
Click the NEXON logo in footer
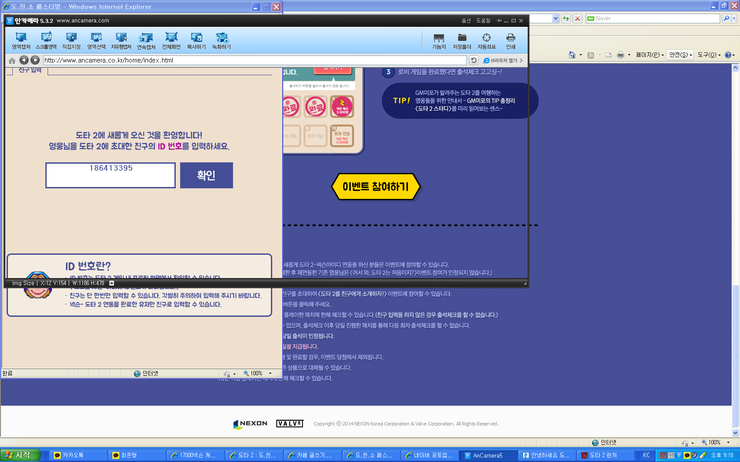250,424
